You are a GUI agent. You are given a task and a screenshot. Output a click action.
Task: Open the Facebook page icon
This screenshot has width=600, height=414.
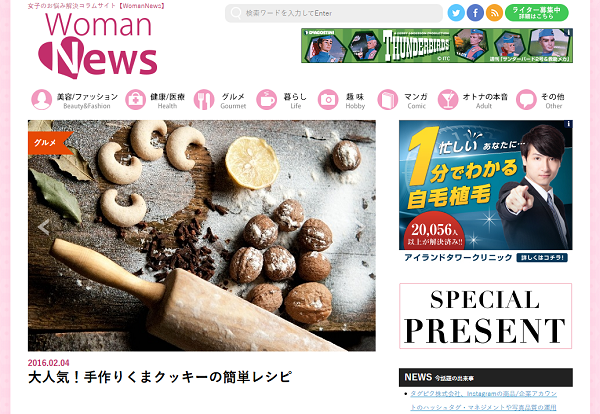[475, 13]
